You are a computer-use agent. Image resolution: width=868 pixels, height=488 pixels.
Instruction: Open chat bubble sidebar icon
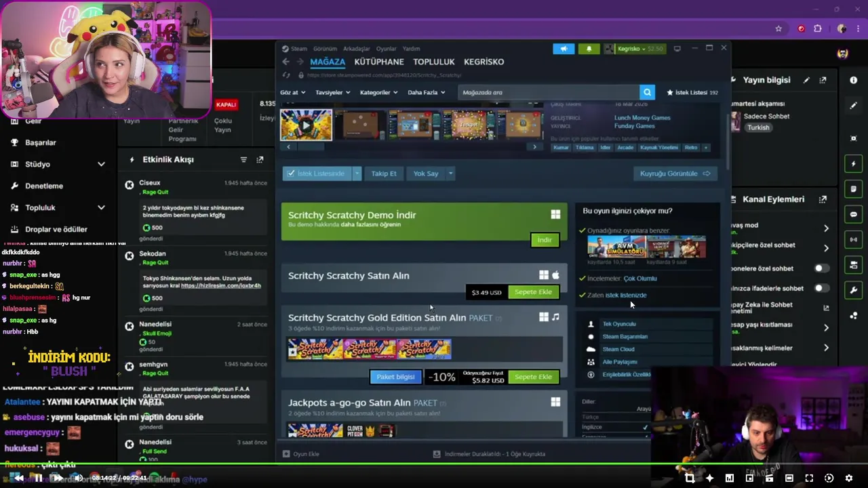click(853, 214)
